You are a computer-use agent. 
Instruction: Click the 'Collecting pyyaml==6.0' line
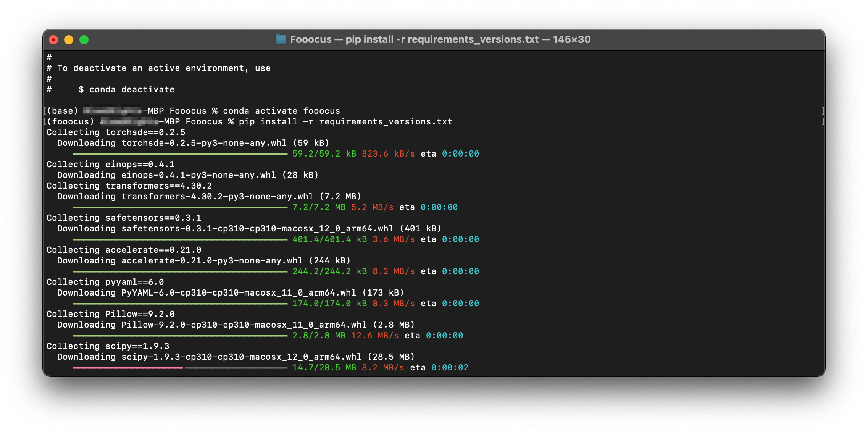pos(105,282)
